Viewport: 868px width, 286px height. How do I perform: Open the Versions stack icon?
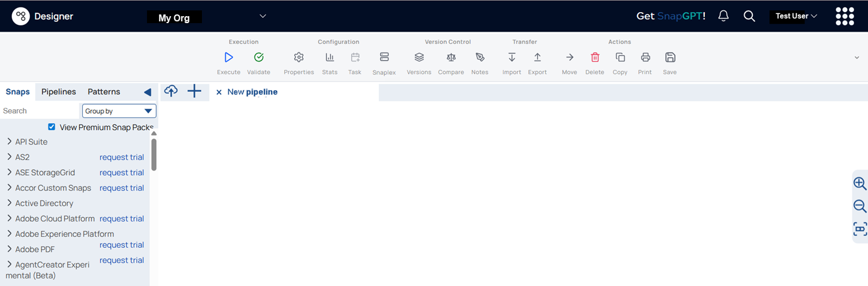[x=419, y=57]
